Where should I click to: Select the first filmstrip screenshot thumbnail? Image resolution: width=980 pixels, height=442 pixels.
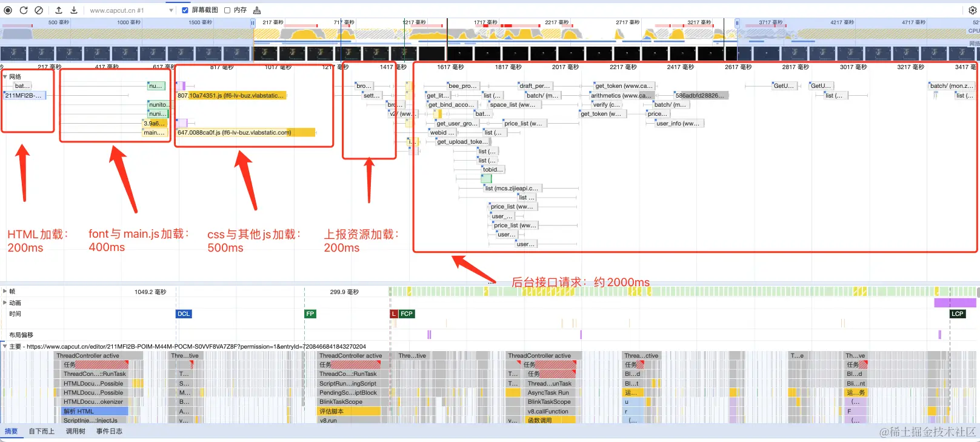click(13, 53)
